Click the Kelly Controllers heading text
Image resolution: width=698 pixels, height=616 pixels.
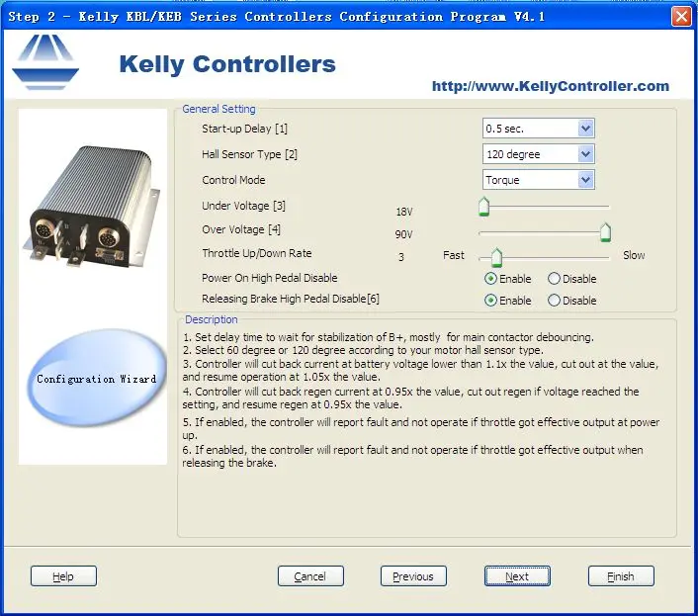[x=227, y=64]
